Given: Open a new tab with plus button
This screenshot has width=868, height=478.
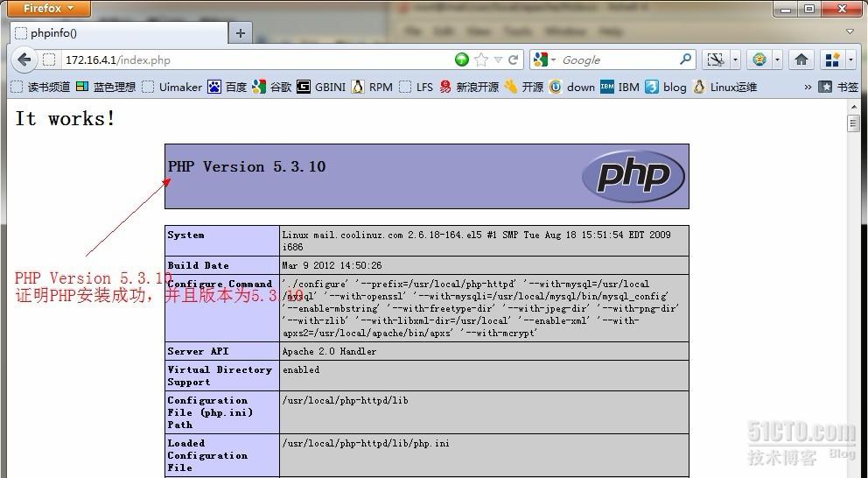Looking at the screenshot, I should tap(241, 33).
